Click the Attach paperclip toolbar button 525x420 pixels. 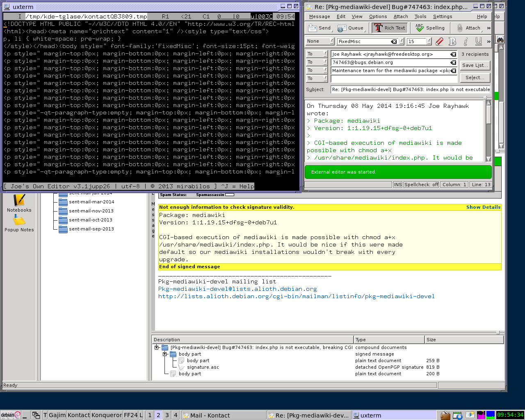(x=469, y=28)
